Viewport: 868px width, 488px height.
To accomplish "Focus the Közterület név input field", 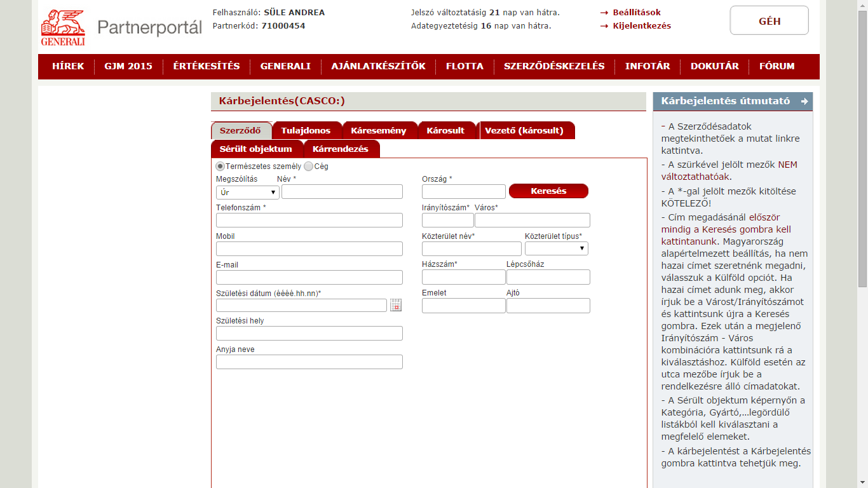I will (471, 248).
